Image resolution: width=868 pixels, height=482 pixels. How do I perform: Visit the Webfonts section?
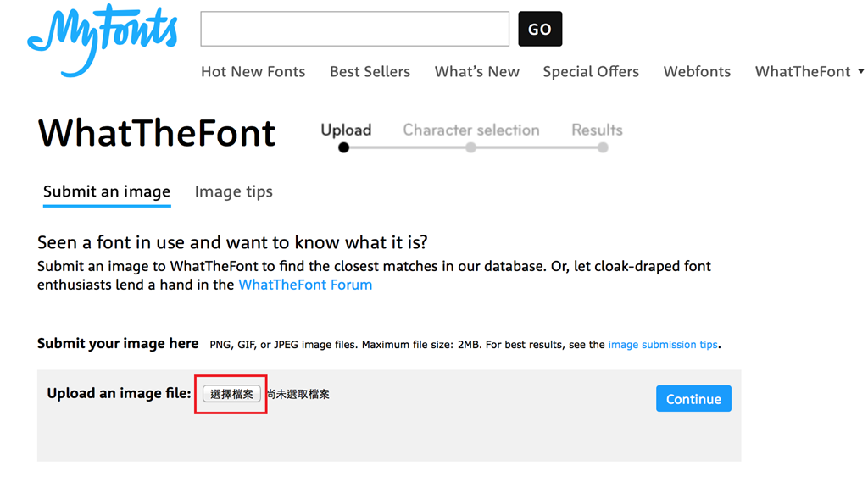click(697, 71)
